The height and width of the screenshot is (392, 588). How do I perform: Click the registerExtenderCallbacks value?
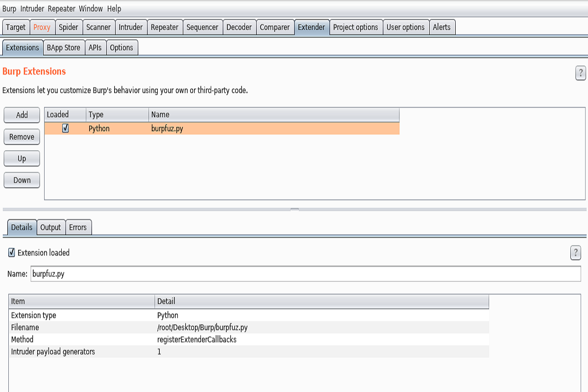coord(197,340)
